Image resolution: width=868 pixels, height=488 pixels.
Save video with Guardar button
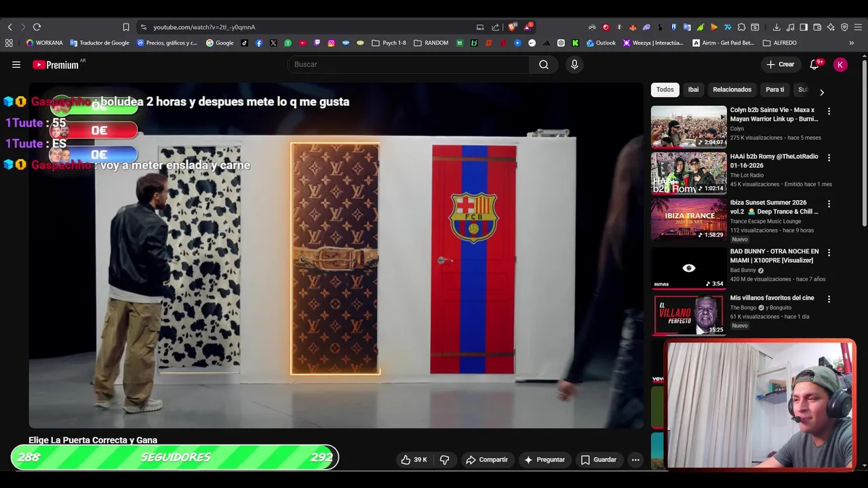click(599, 460)
